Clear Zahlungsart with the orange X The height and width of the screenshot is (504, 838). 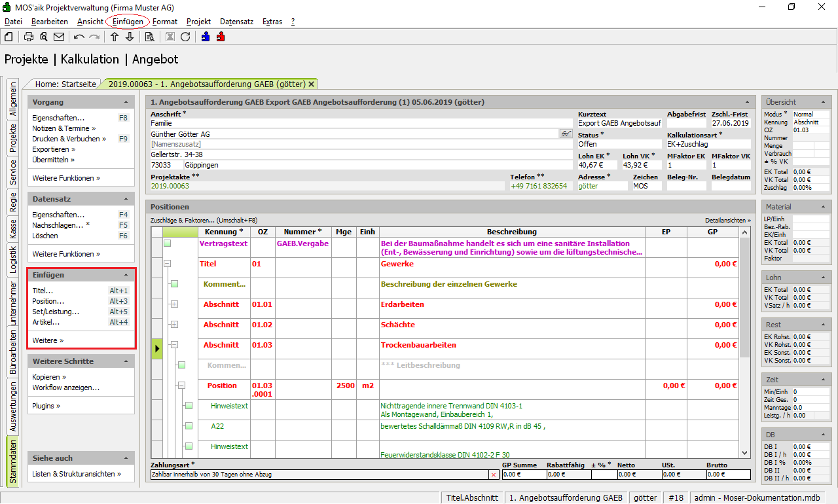pos(493,475)
